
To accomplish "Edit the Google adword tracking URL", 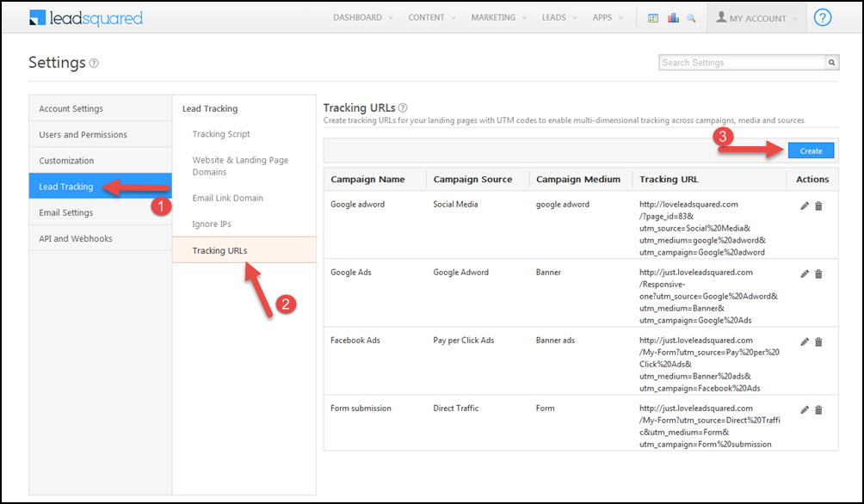I will [805, 206].
